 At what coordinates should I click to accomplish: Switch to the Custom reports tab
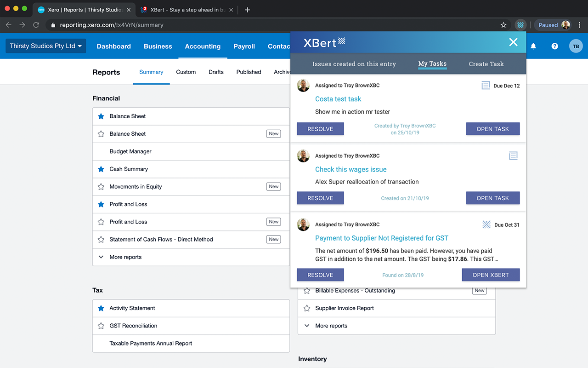pos(186,72)
